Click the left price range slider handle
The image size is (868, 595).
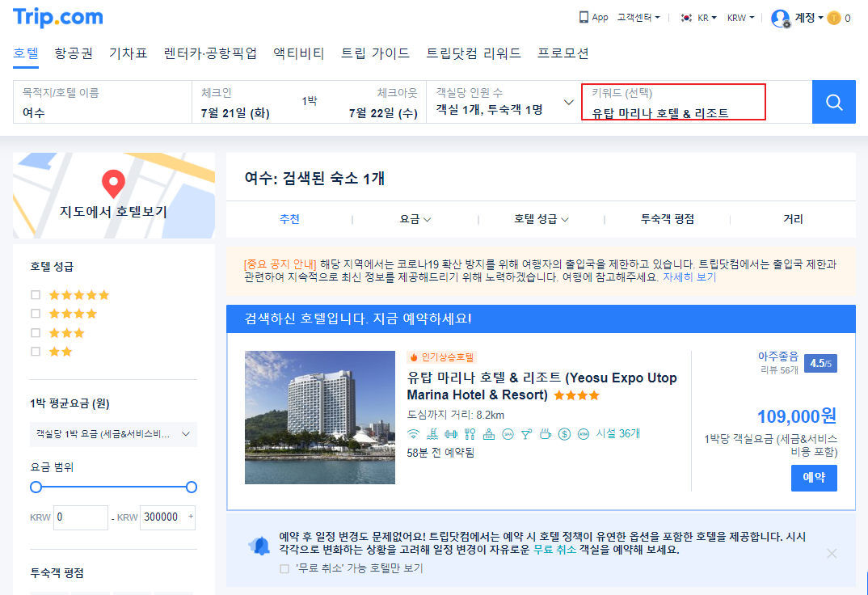pyautogui.click(x=36, y=487)
